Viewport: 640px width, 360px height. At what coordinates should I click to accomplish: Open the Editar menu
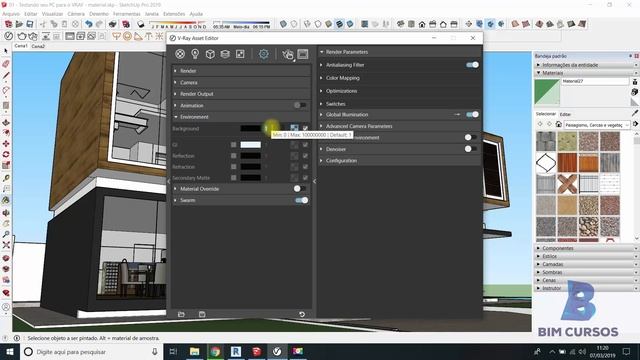(x=31, y=14)
